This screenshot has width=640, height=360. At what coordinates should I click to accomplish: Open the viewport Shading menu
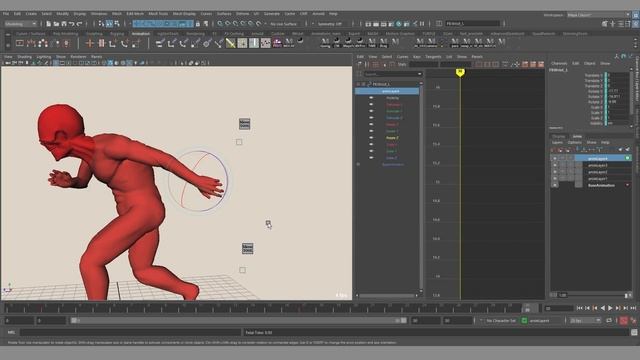(24, 57)
